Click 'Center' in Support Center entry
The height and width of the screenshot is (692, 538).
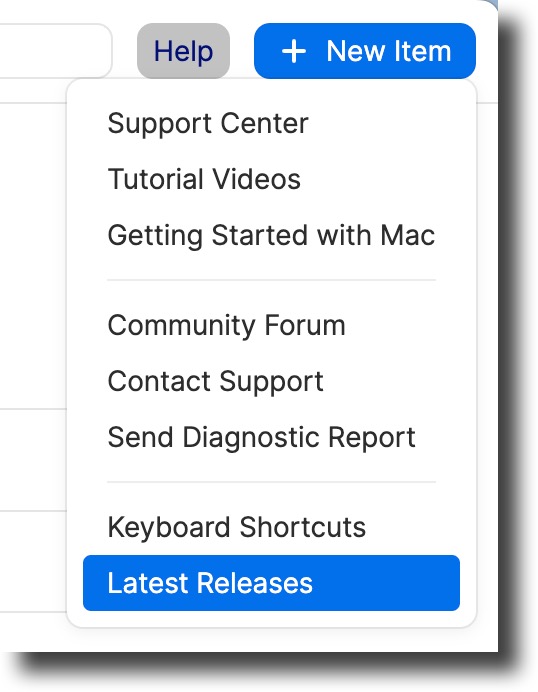(264, 123)
